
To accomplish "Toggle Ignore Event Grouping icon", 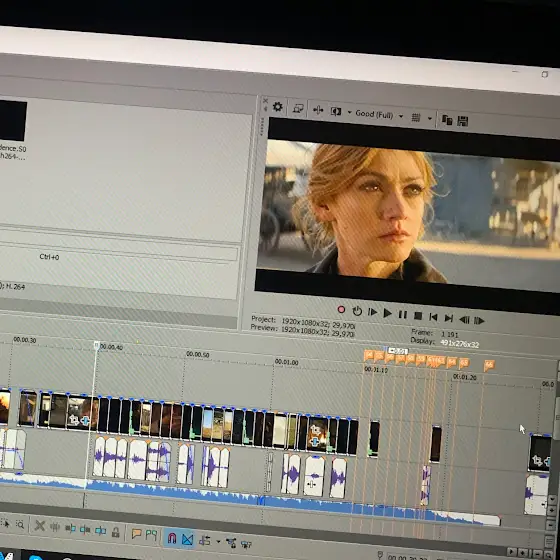I will [246, 544].
